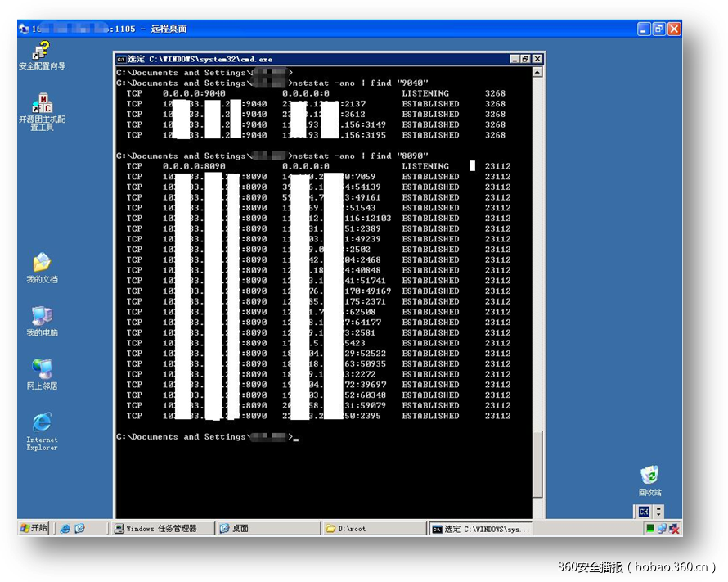Click the 开始 Start button

(34, 529)
